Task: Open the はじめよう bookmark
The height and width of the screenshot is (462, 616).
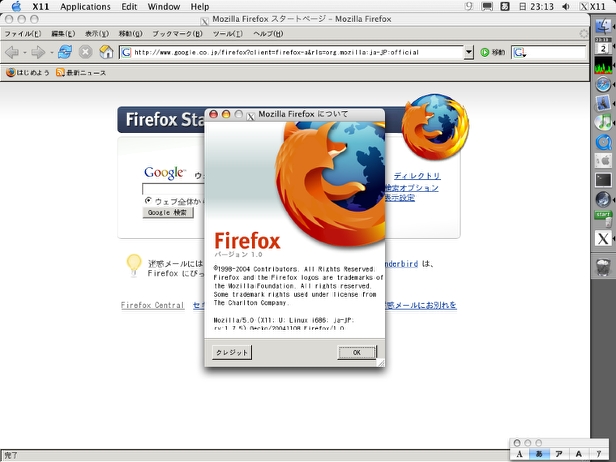Action: (x=28, y=73)
